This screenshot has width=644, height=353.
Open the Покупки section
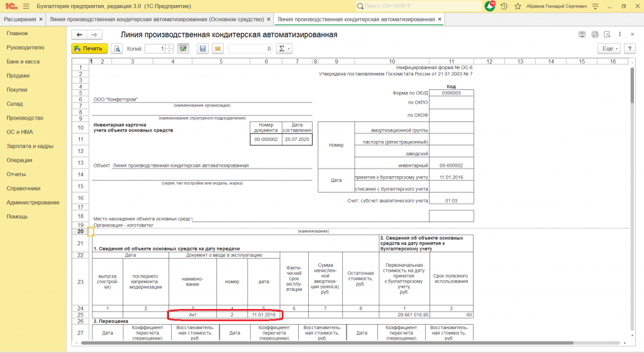(x=17, y=89)
